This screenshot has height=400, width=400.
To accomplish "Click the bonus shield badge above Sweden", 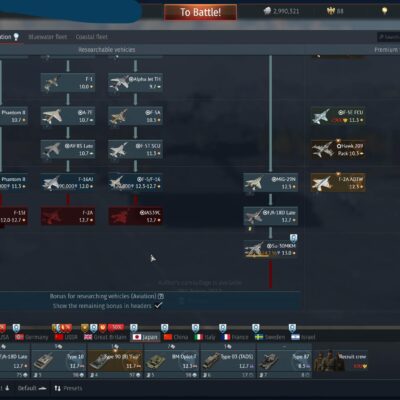I will (256, 328).
